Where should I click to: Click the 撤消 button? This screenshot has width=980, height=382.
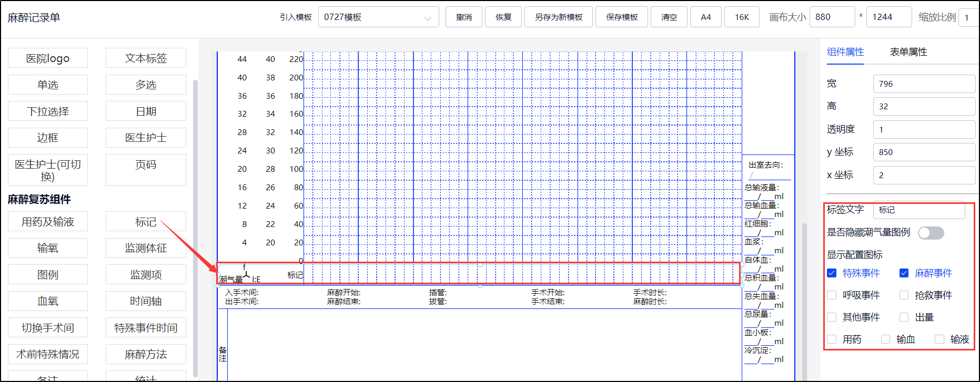464,17
